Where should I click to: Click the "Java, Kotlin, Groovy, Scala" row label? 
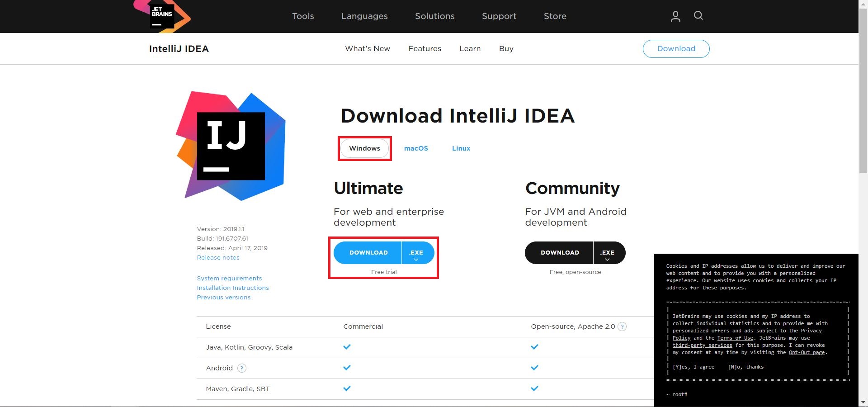click(249, 347)
